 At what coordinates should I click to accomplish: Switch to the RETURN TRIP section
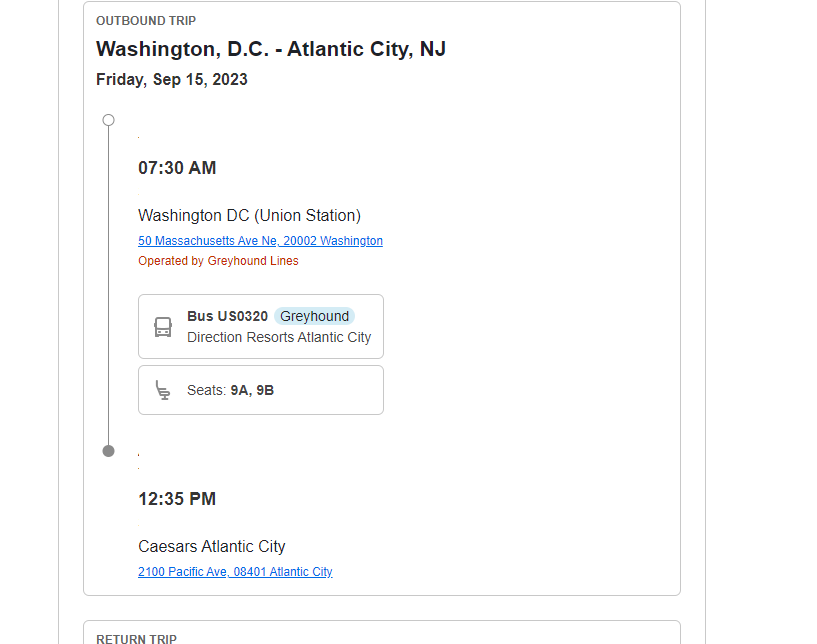(135, 638)
